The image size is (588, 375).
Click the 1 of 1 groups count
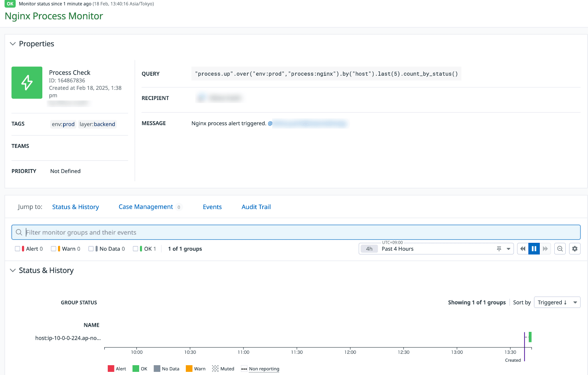185,249
